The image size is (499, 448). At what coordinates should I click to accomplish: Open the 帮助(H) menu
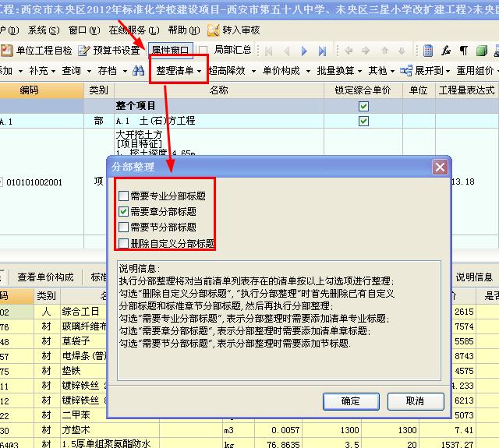pos(184,30)
